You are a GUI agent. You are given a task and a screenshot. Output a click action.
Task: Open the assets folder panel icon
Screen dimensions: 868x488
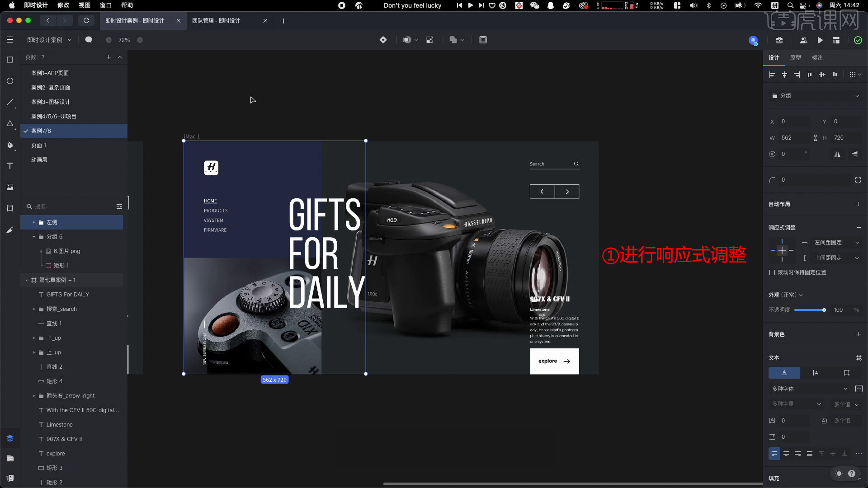coord(10,458)
